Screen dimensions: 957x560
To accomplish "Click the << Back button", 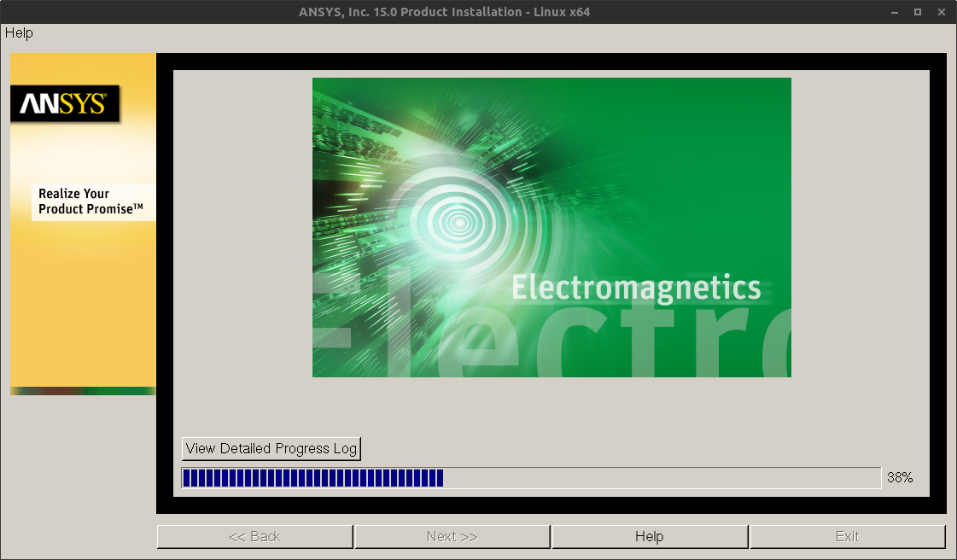I will click(x=254, y=537).
